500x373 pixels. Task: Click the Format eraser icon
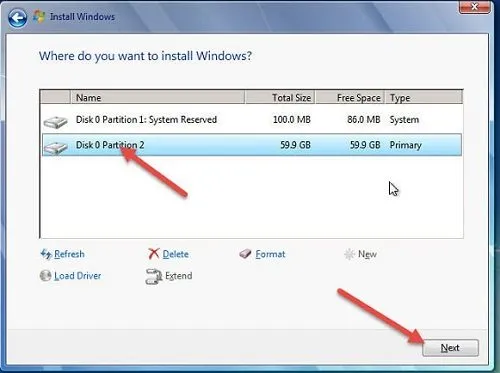coord(246,254)
